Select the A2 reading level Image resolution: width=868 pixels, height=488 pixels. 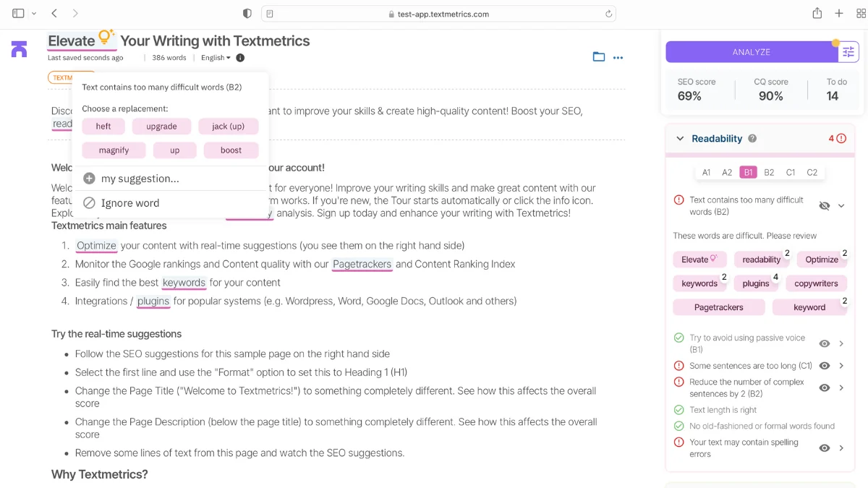[x=727, y=172]
